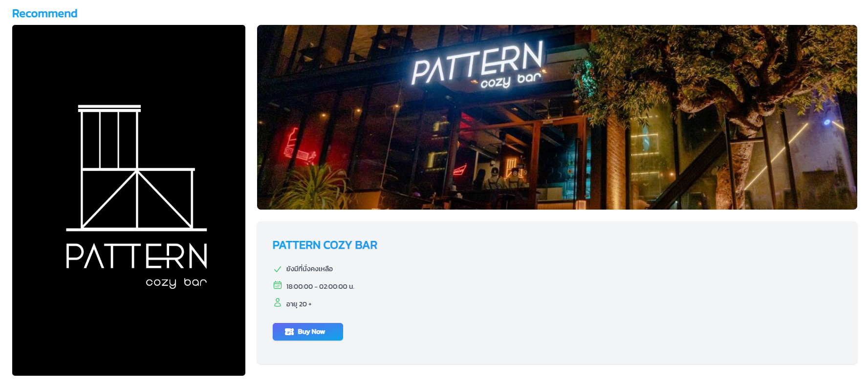The width and height of the screenshot is (868, 386).
Task: Open the bar exterior banner photo
Action: point(557,117)
